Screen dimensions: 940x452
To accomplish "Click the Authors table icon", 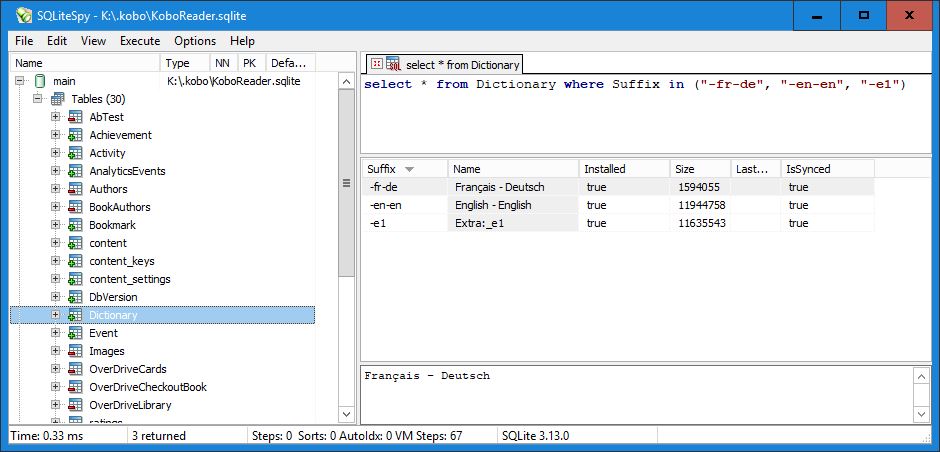I will (x=75, y=189).
